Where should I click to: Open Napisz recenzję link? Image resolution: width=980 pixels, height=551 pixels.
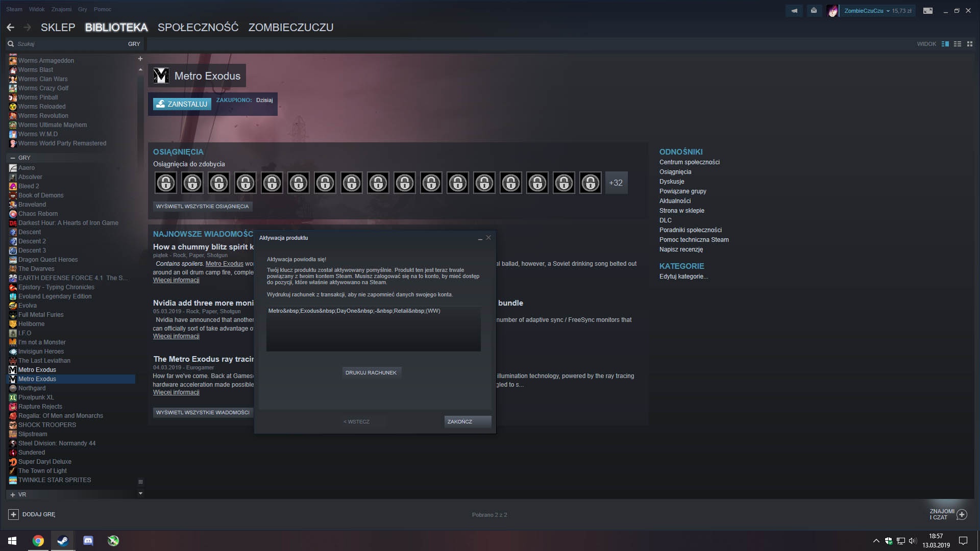681,249
